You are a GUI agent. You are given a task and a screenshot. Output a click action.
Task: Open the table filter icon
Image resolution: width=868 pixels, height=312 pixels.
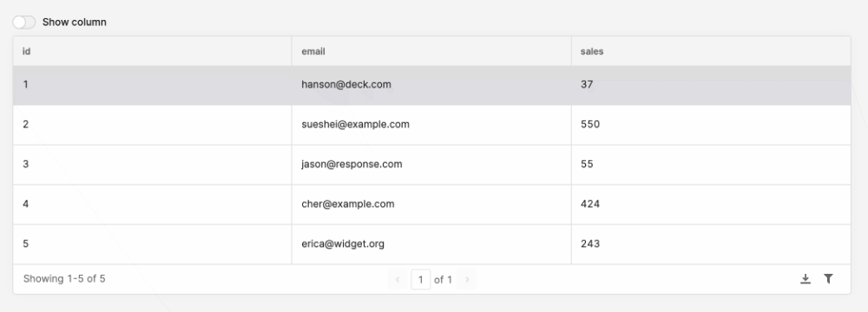coord(828,279)
